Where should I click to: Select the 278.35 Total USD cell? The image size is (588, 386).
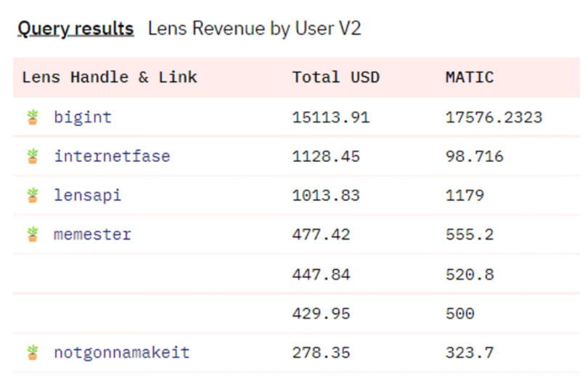(x=322, y=353)
